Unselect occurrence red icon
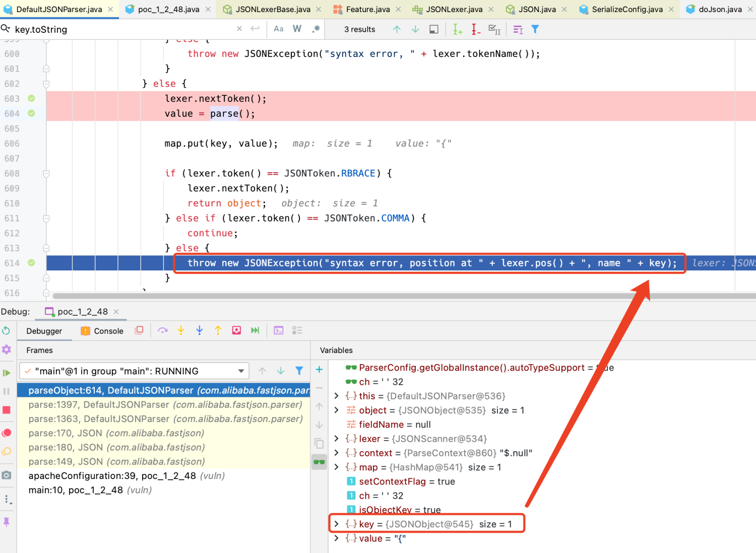756x553 pixels. 476,29
